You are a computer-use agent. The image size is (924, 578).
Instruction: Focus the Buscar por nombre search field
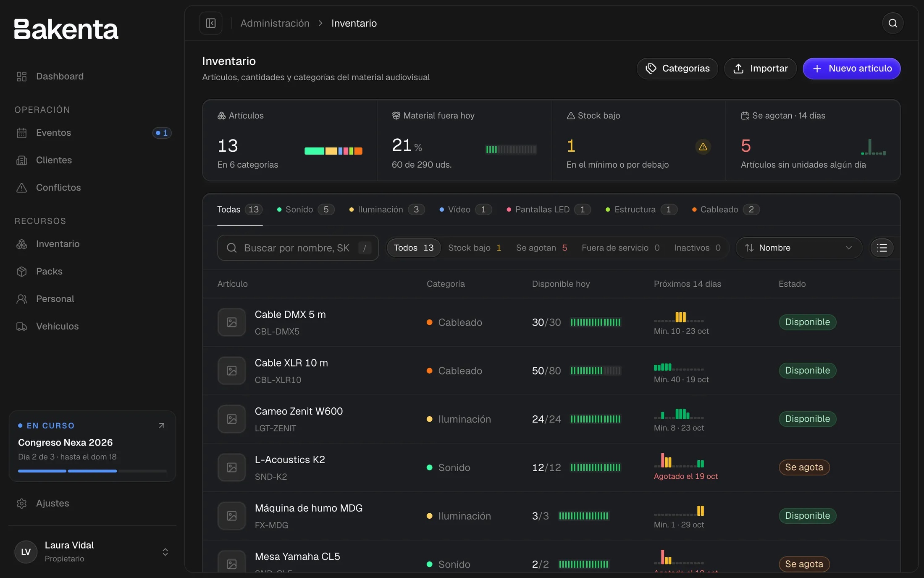pyautogui.click(x=298, y=248)
